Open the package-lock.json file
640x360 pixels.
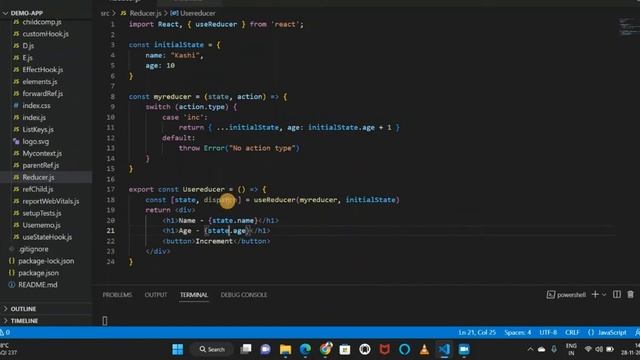(x=46, y=261)
